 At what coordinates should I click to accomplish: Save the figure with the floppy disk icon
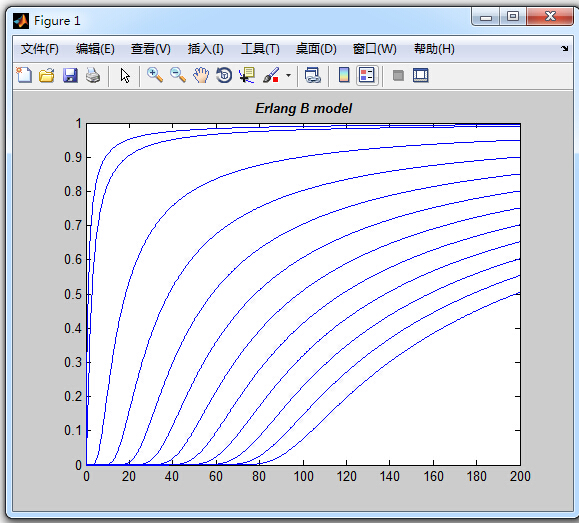click(x=70, y=75)
